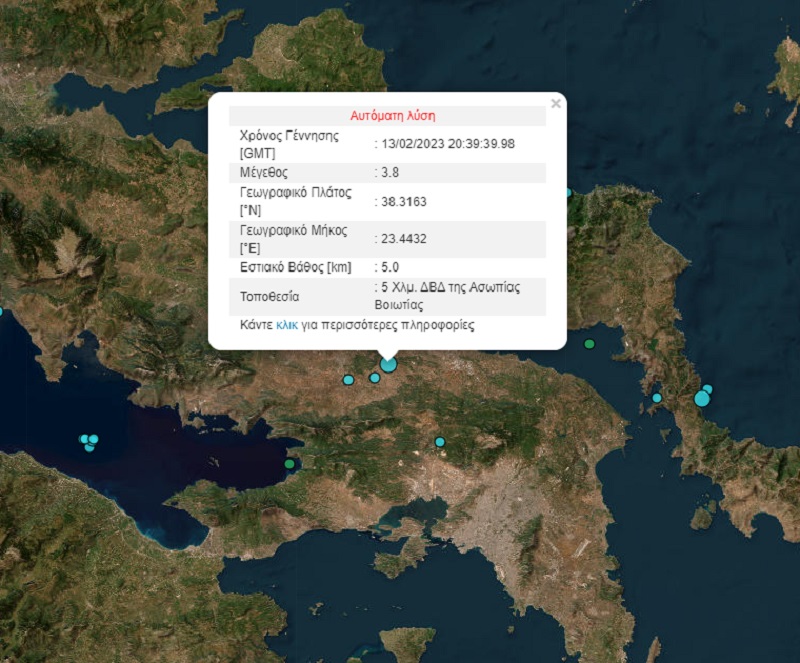Image resolution: width=800 pixels, height=663 pixels.
Task: Click the marker northwest of the popup
Action: click(349, 380)
